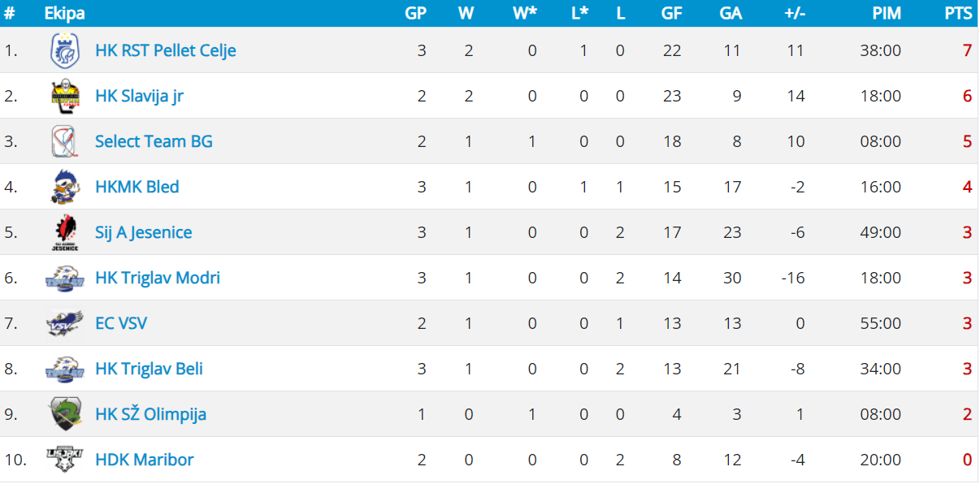
Task: Open the HK SŽ Olimpija link
Action: 150,414
